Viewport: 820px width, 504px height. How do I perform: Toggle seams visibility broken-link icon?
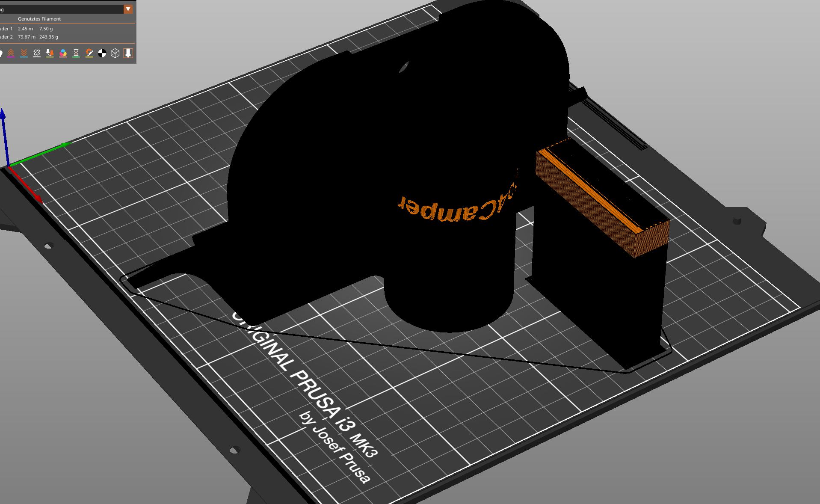[37, 53]
